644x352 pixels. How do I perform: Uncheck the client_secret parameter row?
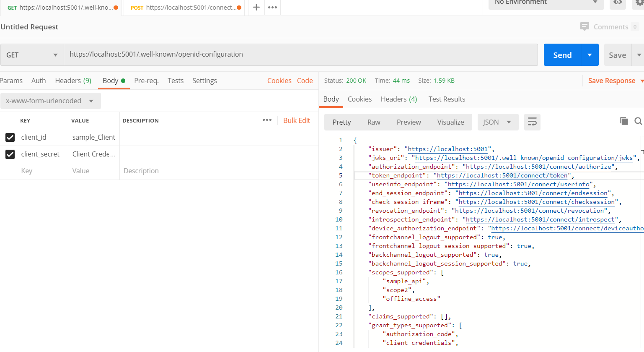pyautogui.click(x=10, y=154)
